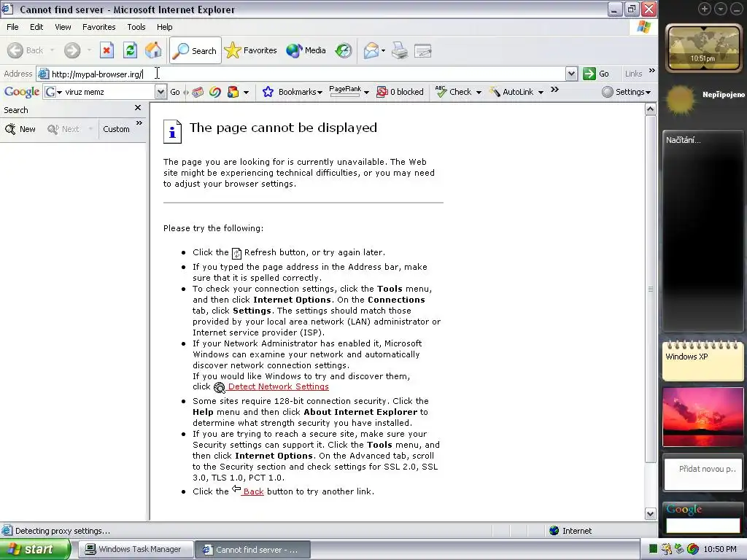
Task: Click the Edit page toolbar icon
Action: tap(423, 50)
